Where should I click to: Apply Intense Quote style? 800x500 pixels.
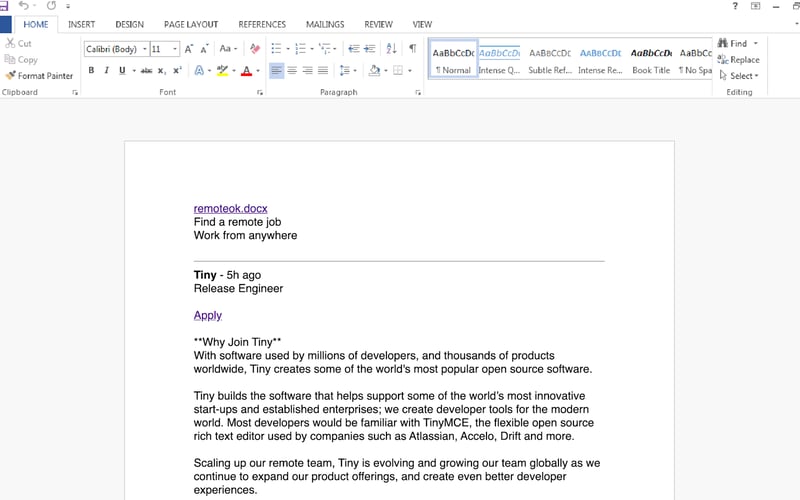[499, 60]
